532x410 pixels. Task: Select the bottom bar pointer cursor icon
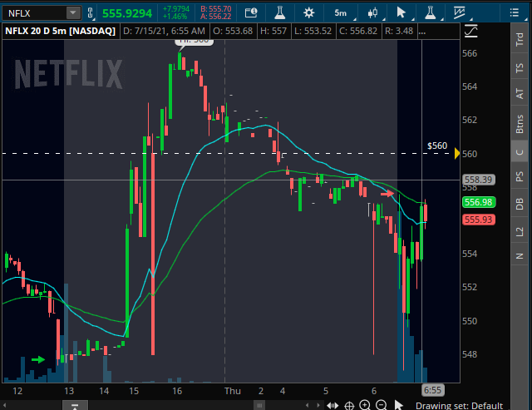tap(399, 405)
